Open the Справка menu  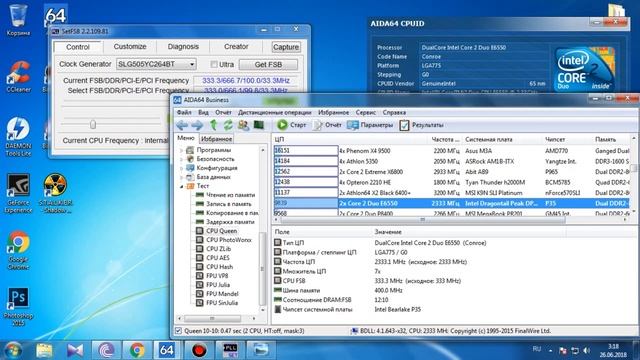394,112
